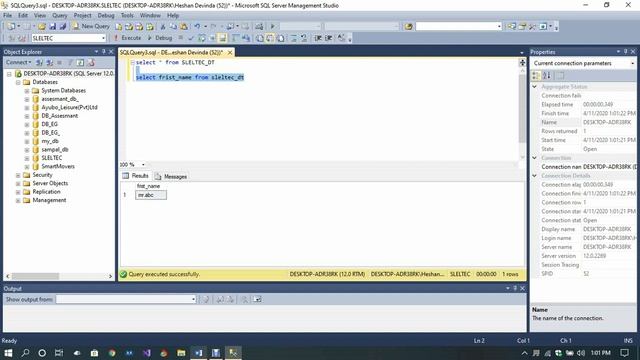Click the New Query toolbar button
640x360 pixels.
coord(91,26)
